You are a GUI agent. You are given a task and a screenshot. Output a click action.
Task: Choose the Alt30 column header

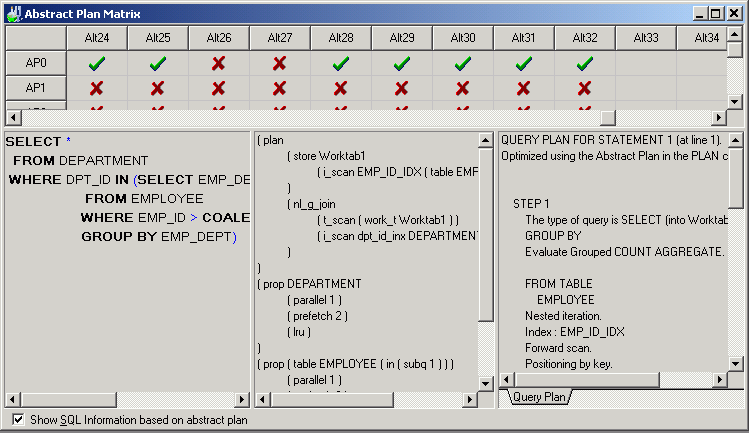(463, 38)
